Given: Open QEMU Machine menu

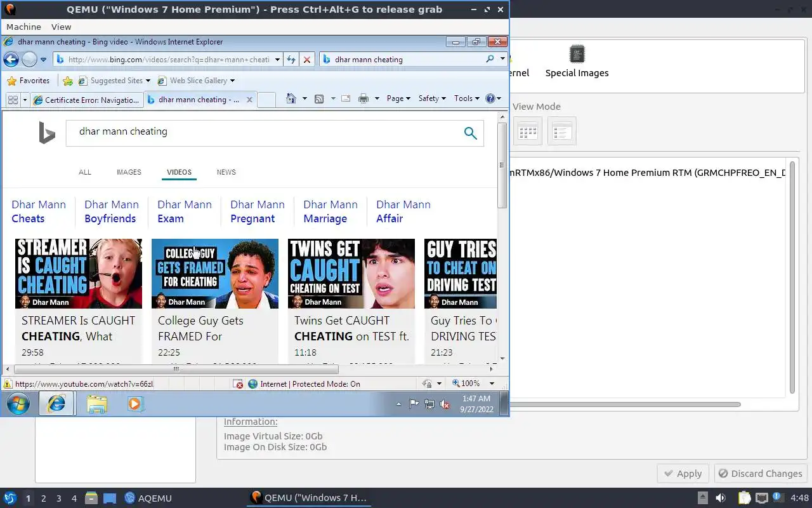Looking at the screenshot, I should click(x=23, y=27).
